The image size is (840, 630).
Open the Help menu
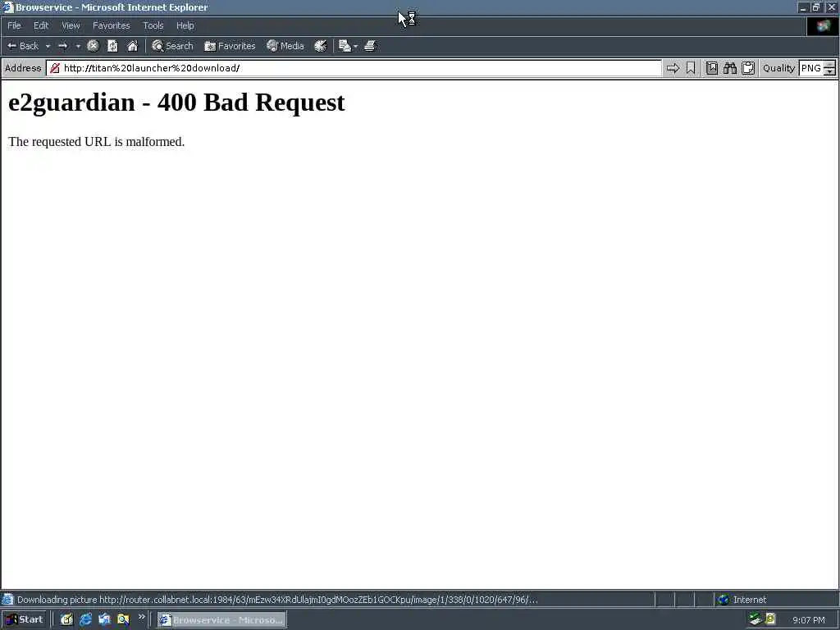pyautogui.click(x=185, y=25)
